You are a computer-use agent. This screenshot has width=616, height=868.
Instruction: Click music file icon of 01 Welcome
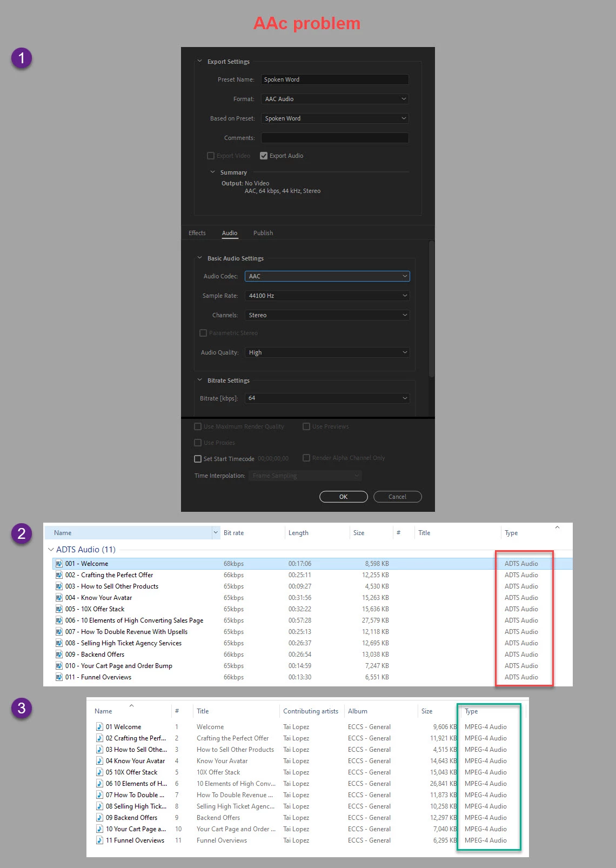point(99,727)
